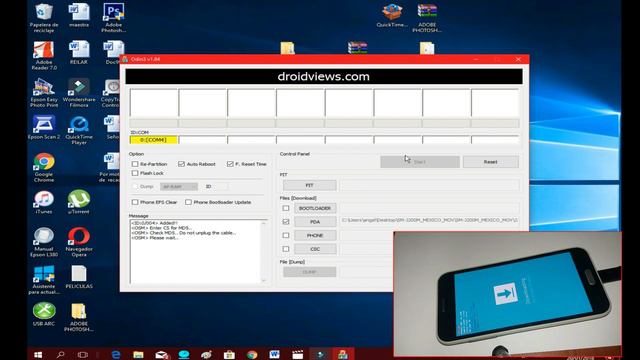The width and height of the screenshot is (640, 360).
Task: Open the Epson Scan 2 shortcut
Action: (44, 128)
